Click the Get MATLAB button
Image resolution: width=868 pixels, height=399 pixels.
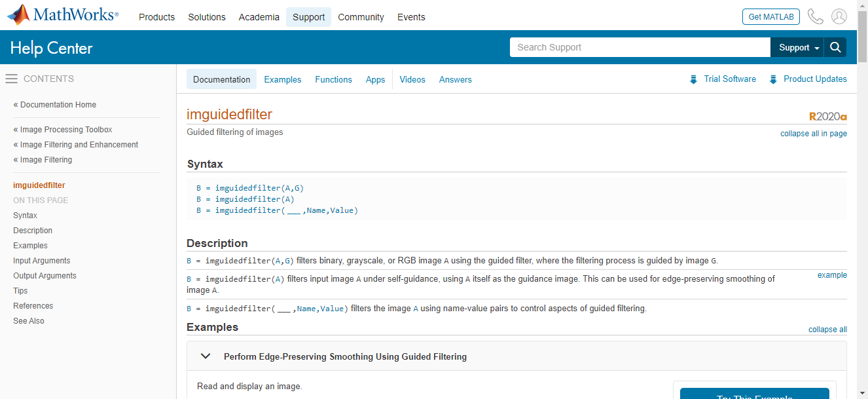[x=771, y=16]
